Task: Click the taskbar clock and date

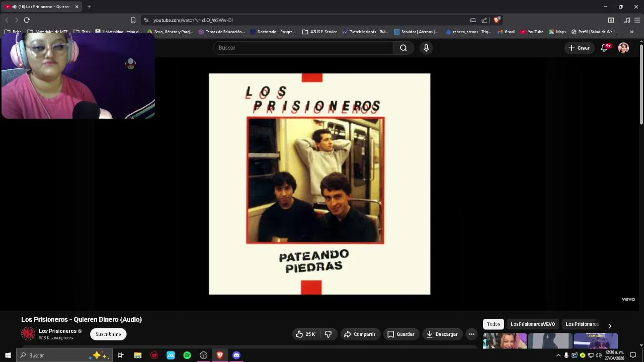Action: point(614,355)
